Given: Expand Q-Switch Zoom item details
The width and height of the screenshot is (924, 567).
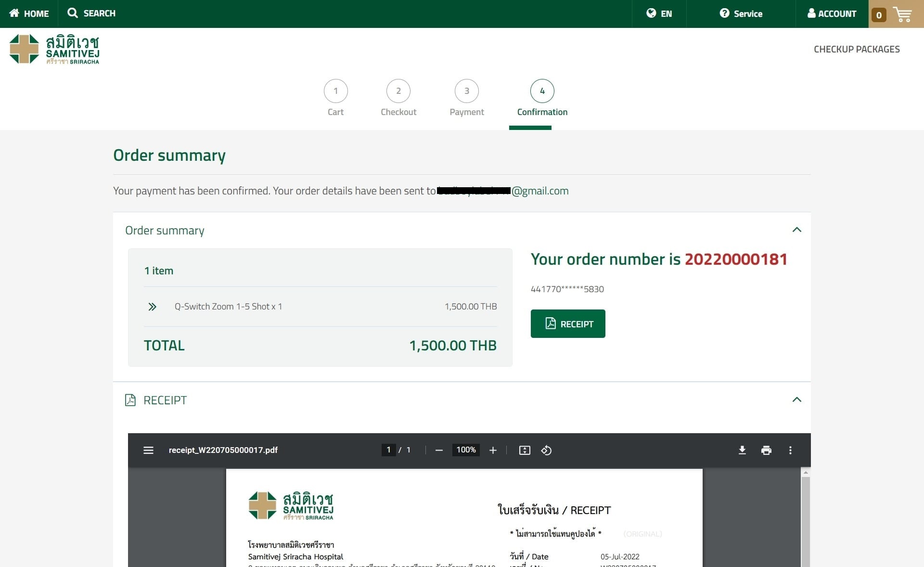Looking at the screenshot, I should tap(152, 307).
